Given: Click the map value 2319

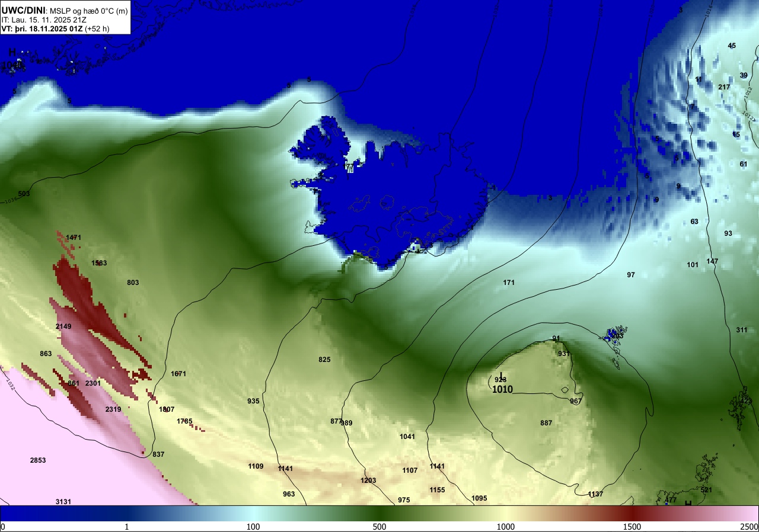Looking at the screenshot, I should (x=113, y=409).
